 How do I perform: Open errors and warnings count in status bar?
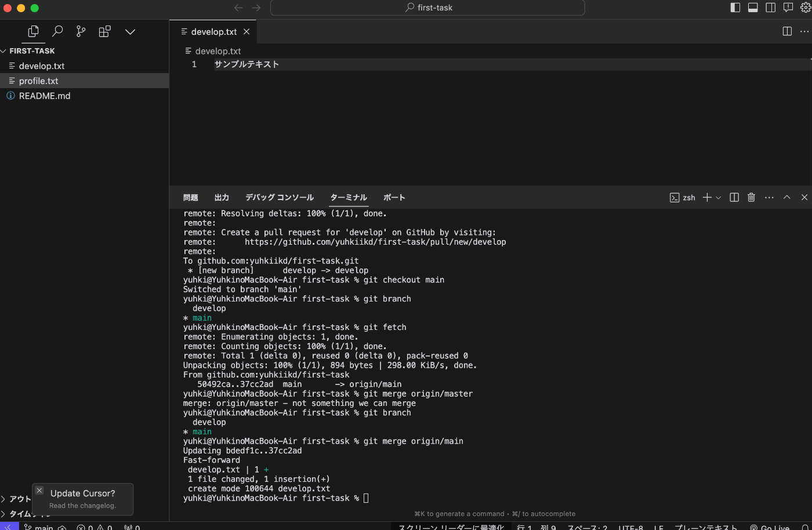pos(95,527)
